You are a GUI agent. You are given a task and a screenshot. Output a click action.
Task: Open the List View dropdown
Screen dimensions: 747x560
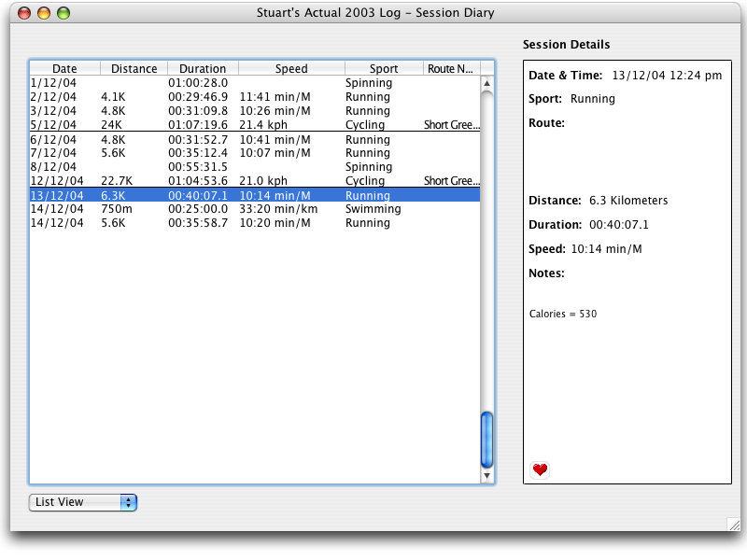(83, 502)
